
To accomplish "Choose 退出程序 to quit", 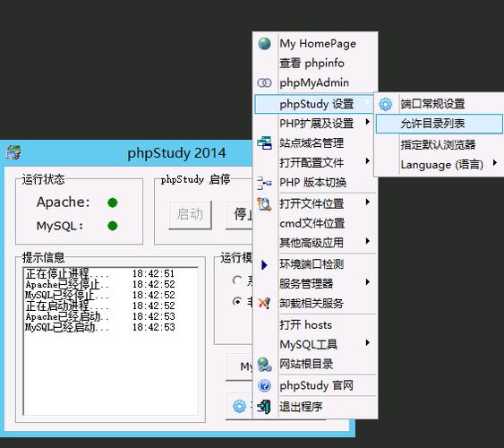I will pos(315,407).
